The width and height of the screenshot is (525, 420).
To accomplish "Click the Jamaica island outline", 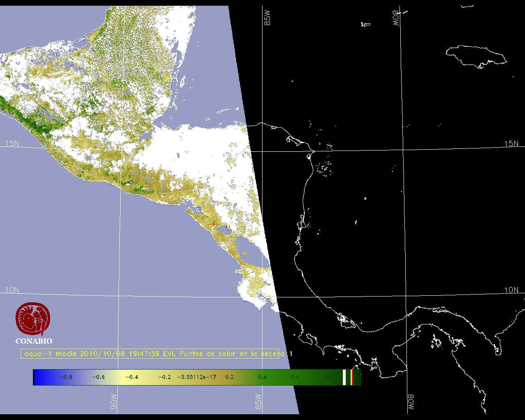I will click(476, 56).
